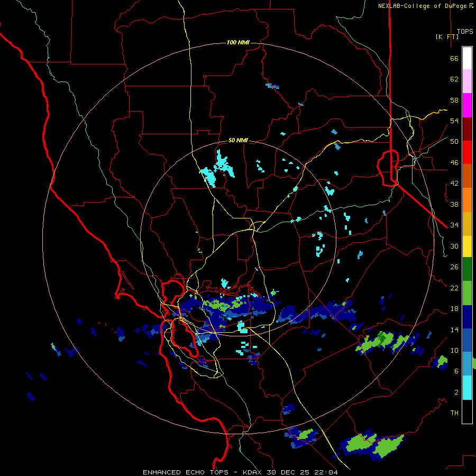Click the "26" legend value
This screenshot has width=476, height=476.
(454, 267)
